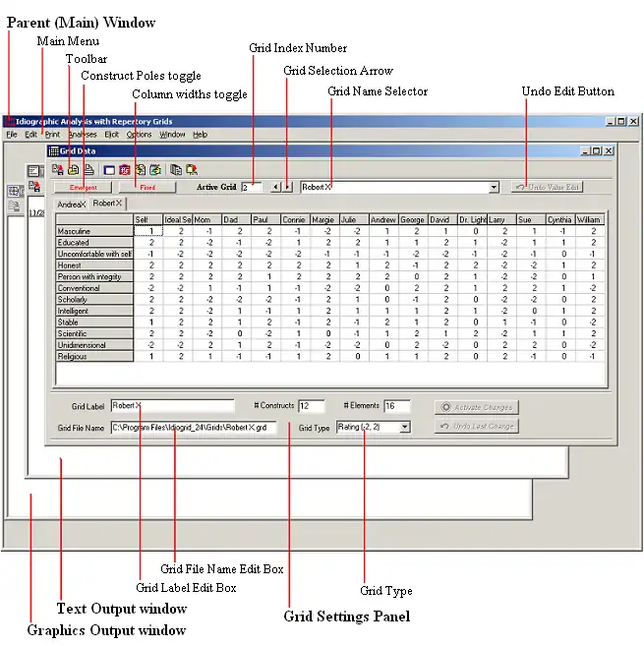Screen dimensions: 644x646
Task: Click the Undo Value Edit button
Action: click(x=547, y=186)
